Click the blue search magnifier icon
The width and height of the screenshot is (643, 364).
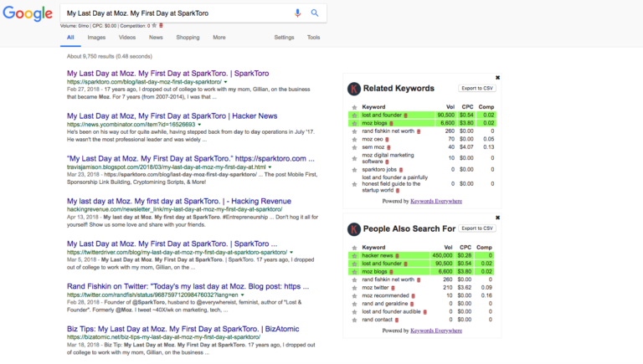[315, 13]
